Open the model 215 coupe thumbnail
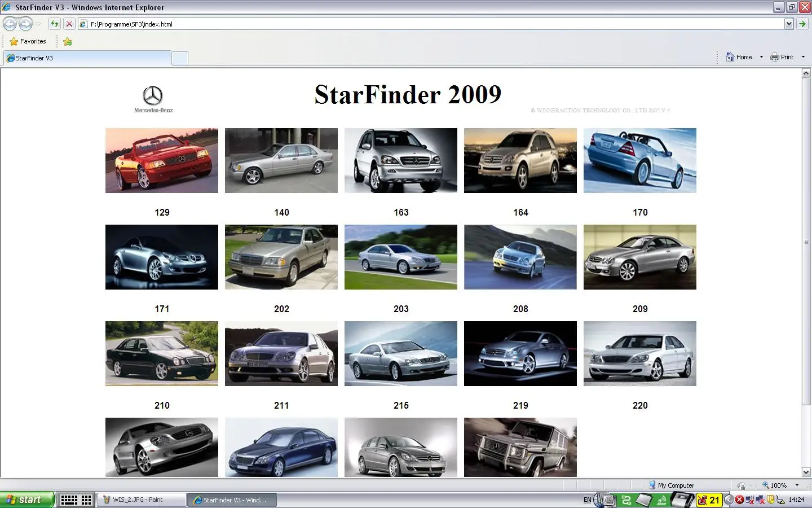The image size is (812, 508). pyautogui.click(x=401, y=354)
